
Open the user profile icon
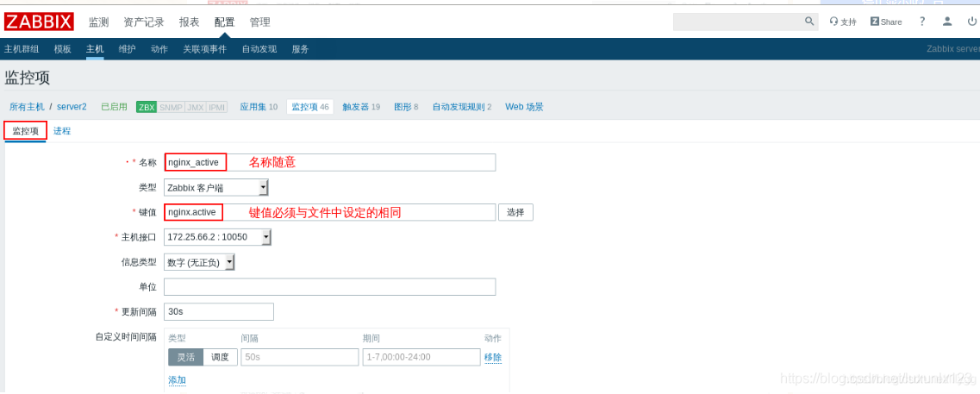pyautogui.click(x=947, y=22)
